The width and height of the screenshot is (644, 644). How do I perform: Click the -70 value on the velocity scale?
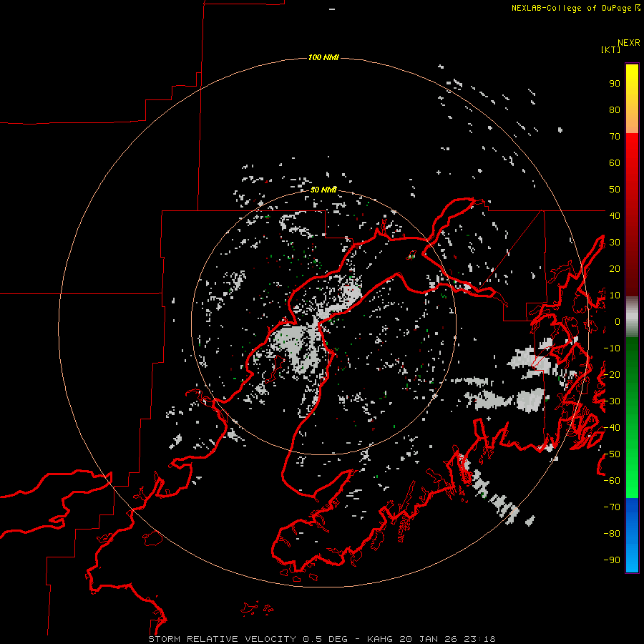coord(612,507)
